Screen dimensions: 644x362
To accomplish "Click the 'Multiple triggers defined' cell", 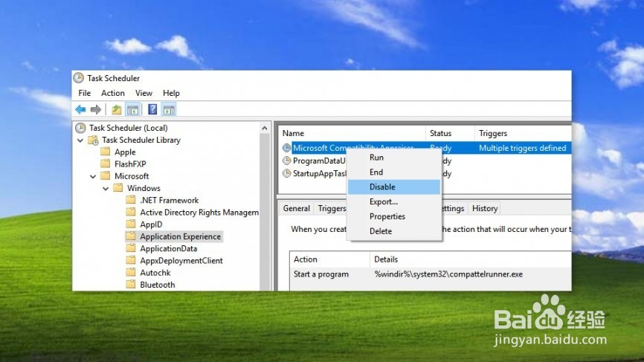I will tap(523, 148).
